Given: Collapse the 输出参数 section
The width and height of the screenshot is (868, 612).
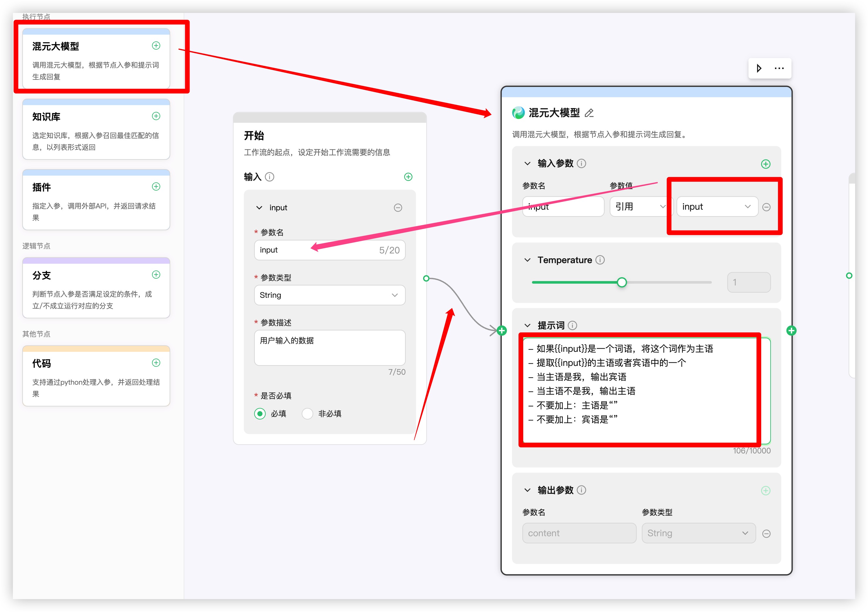Looking at the screenshot, I should click(x=527, y=490).
